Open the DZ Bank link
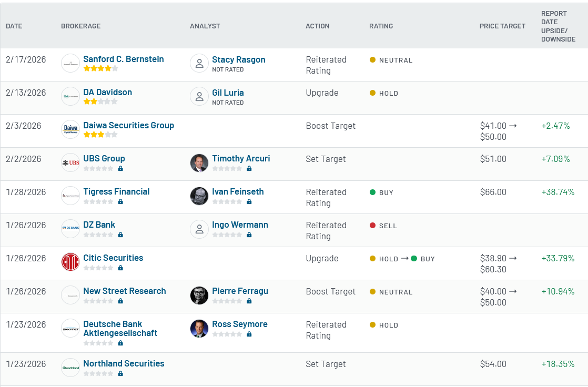Image resolution: width=588 pixels, height=387 pixels. pos(99,225)
